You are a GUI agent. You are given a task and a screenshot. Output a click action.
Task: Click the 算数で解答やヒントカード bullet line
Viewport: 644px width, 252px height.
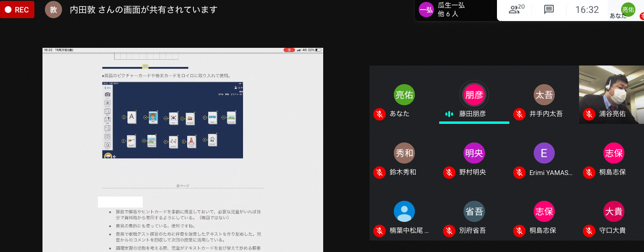coord(188,214)
